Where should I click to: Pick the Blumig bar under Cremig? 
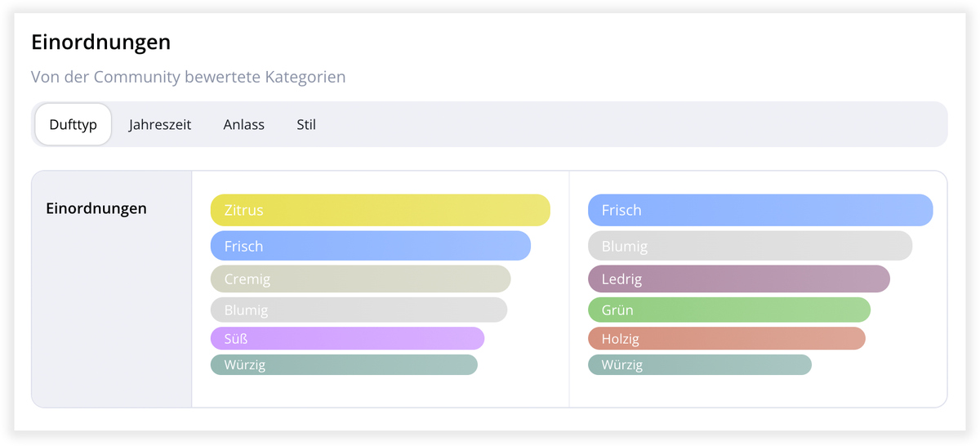pos(359,310)
